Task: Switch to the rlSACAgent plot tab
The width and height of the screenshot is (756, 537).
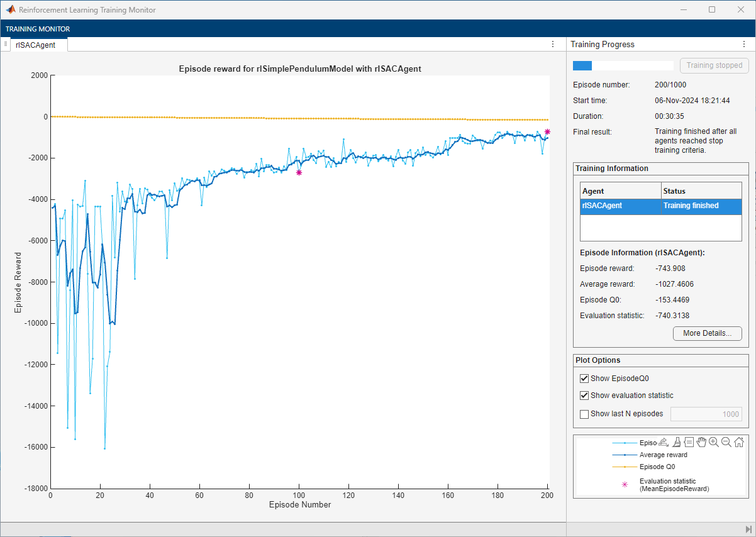Action: (36, 45)
